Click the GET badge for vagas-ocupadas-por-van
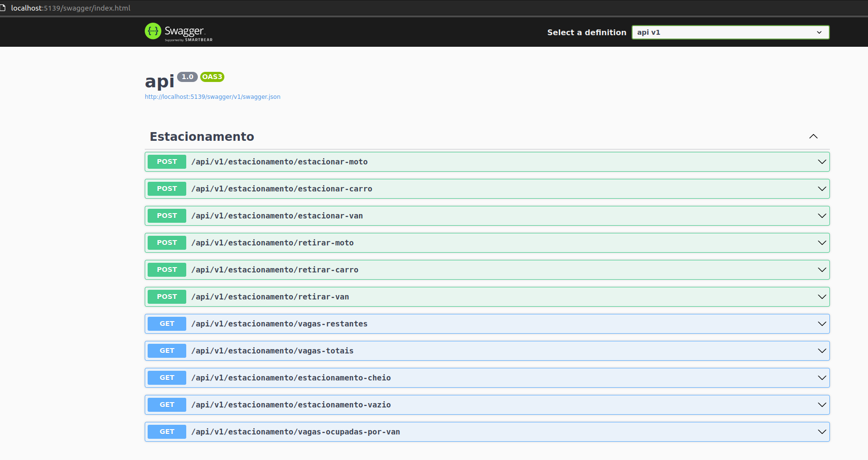Viewport: 868px width, 460px height. pos(167,432)
